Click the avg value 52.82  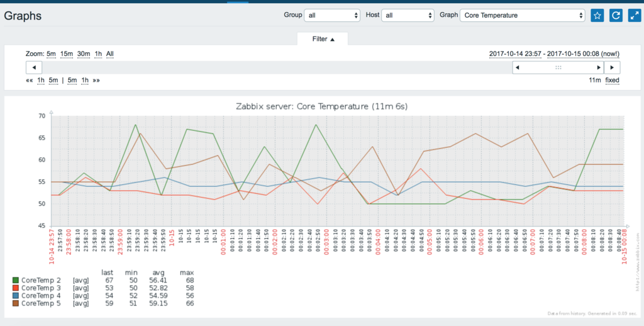point(158,288)
